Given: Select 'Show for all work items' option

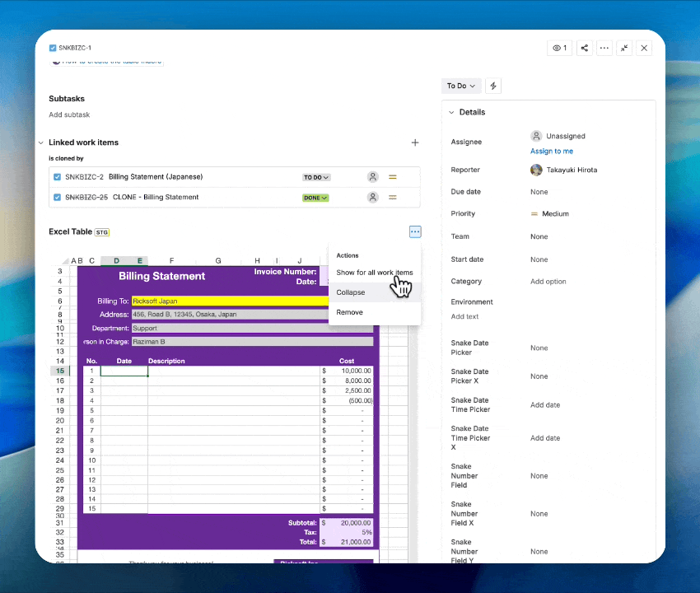Looking at the screenshot, I should [x=374, y=273].
